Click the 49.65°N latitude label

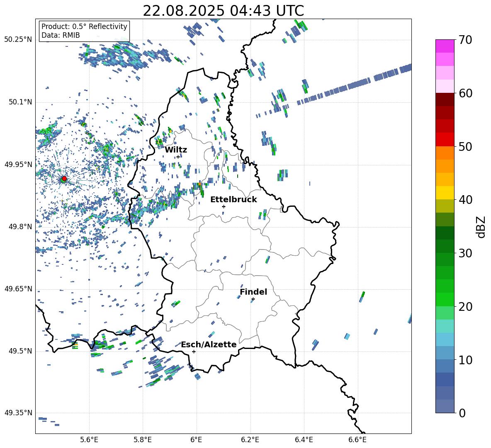coord(18,288)
